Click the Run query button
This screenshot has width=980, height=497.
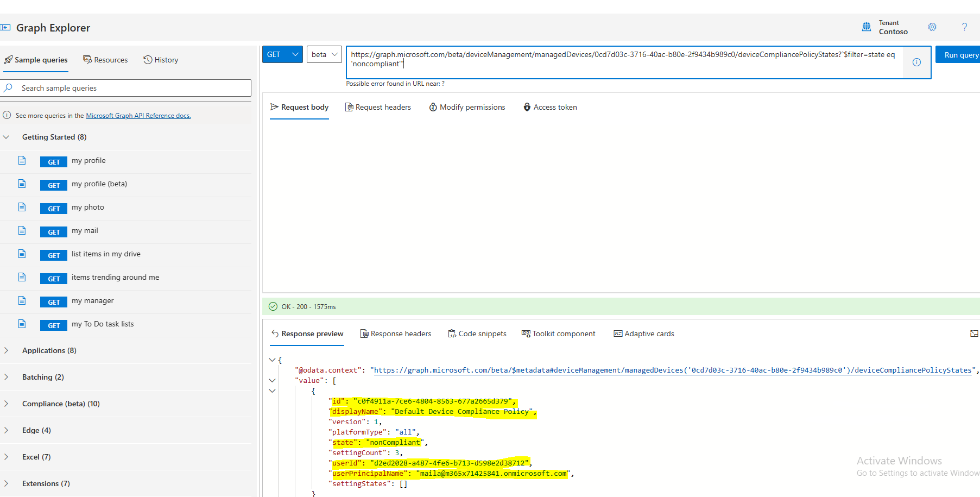[x=962, y=54]
